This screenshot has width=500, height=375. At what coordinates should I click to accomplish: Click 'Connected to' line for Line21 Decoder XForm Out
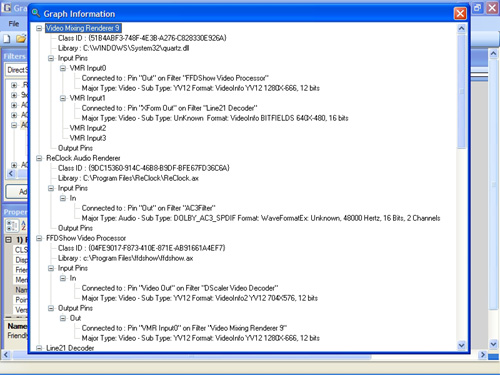click(x=170, y=108)
